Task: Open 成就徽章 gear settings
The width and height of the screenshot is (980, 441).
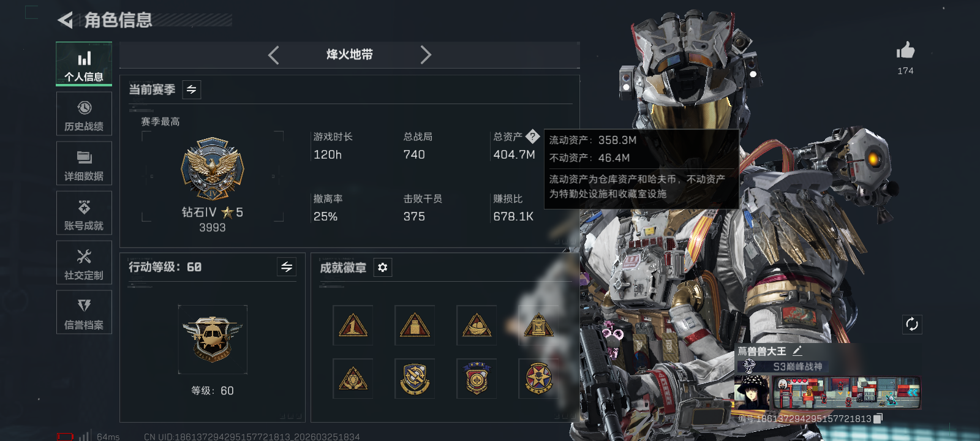Action: (383, 268)
